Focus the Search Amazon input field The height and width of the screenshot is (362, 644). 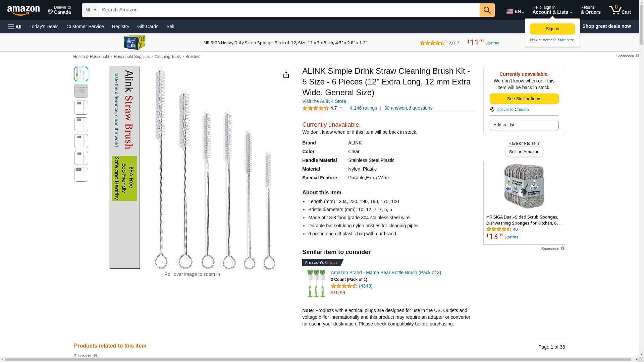(x=289, y=10)
